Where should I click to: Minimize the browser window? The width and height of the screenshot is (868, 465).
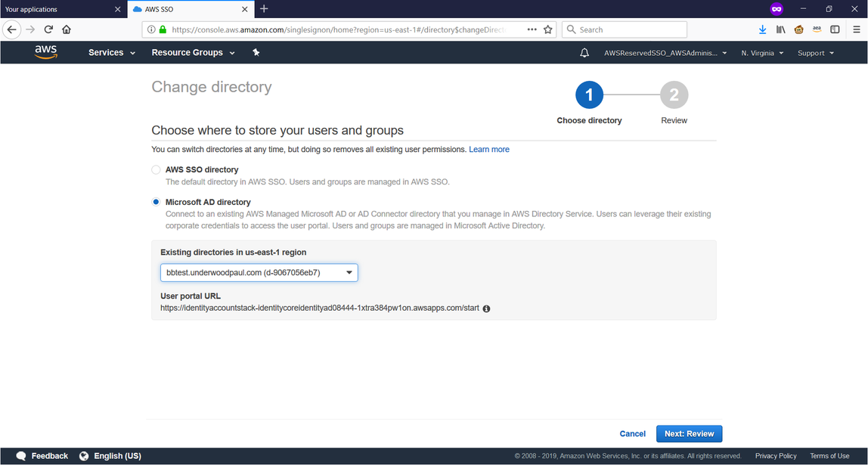tap(803, 9)
